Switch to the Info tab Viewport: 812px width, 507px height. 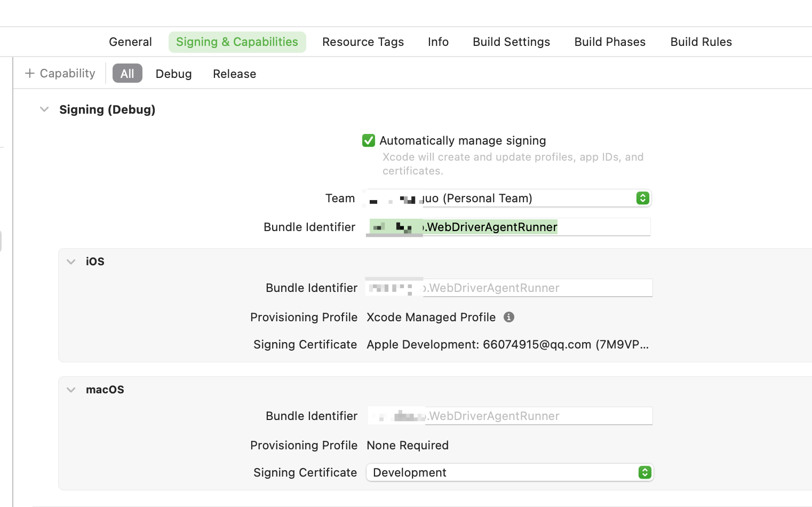click(438, 42)
